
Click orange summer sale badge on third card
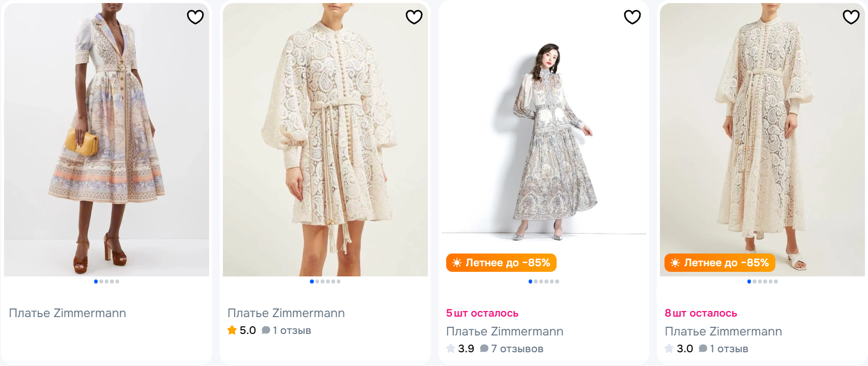tap(501, 263)
